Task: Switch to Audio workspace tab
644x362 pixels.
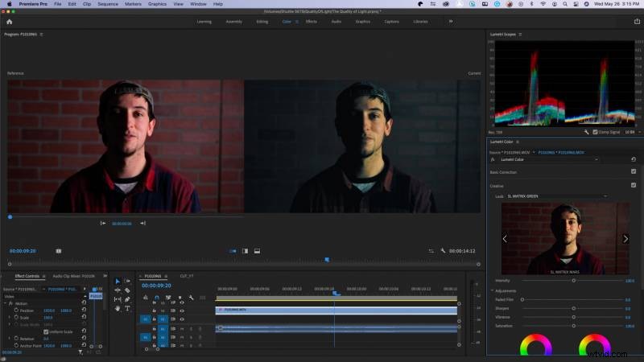Action: [x=336, y=22]
